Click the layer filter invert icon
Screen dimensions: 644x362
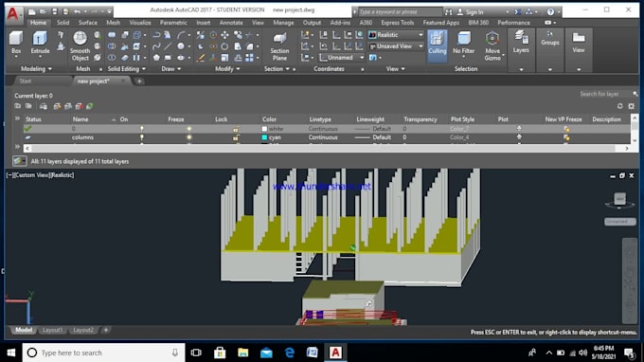pos(19,161)
